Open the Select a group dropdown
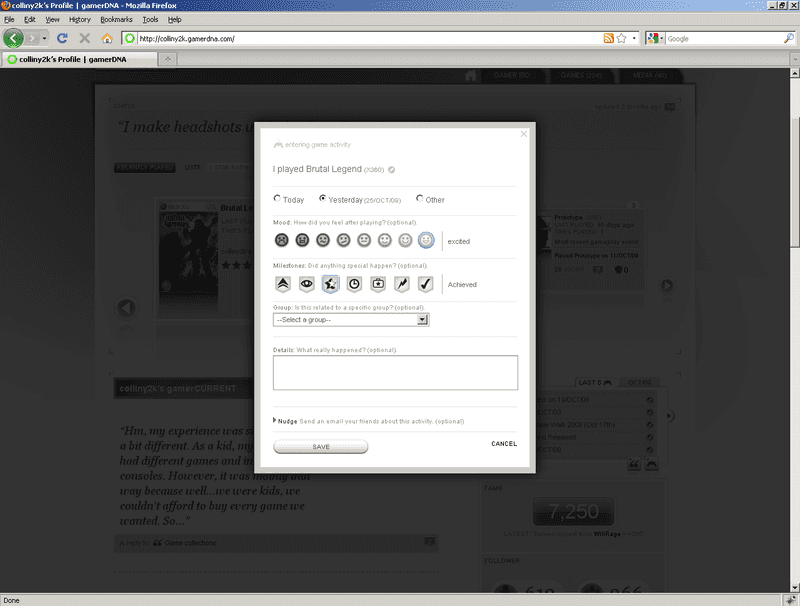Screen dimensions: 800x606 tap(351, 319)
